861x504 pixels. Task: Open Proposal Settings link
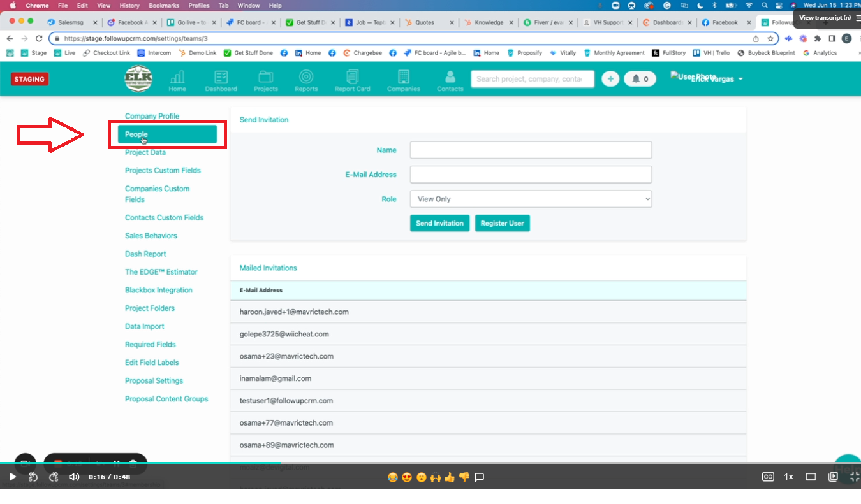click(154, 380)
